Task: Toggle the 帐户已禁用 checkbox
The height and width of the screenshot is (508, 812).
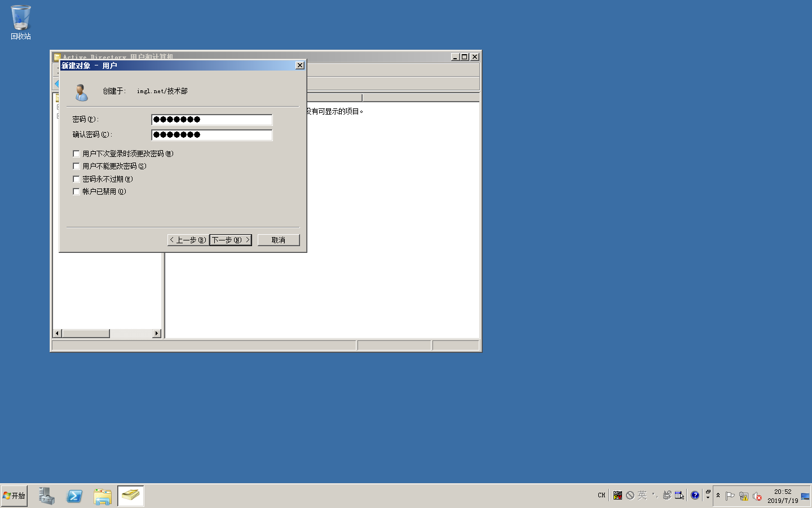Action: (x=76, y=191)
